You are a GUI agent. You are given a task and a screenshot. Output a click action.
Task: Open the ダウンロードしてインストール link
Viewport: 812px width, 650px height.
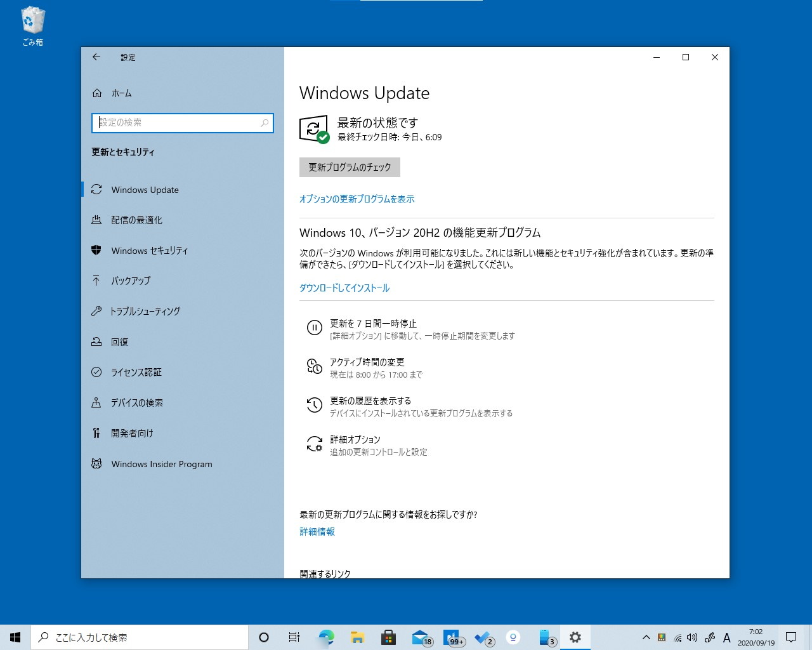click(x=344, y=288)
